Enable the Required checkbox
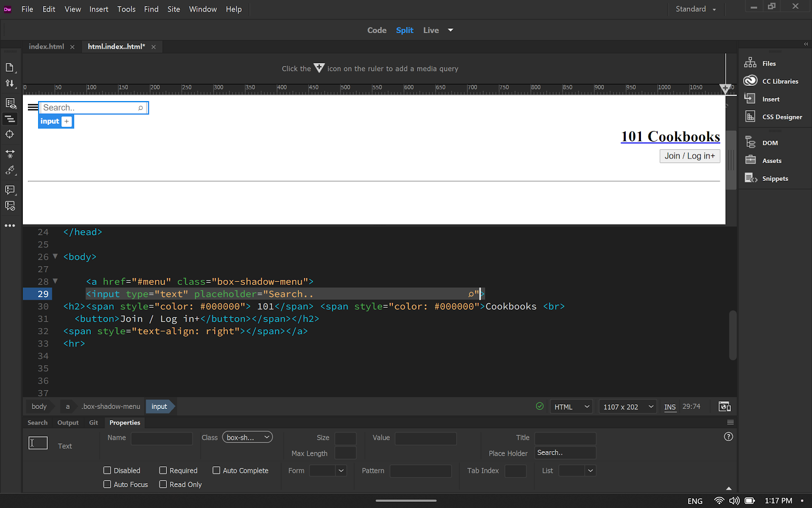The height and width of the screenshot is (508, 812). point(163,470)
